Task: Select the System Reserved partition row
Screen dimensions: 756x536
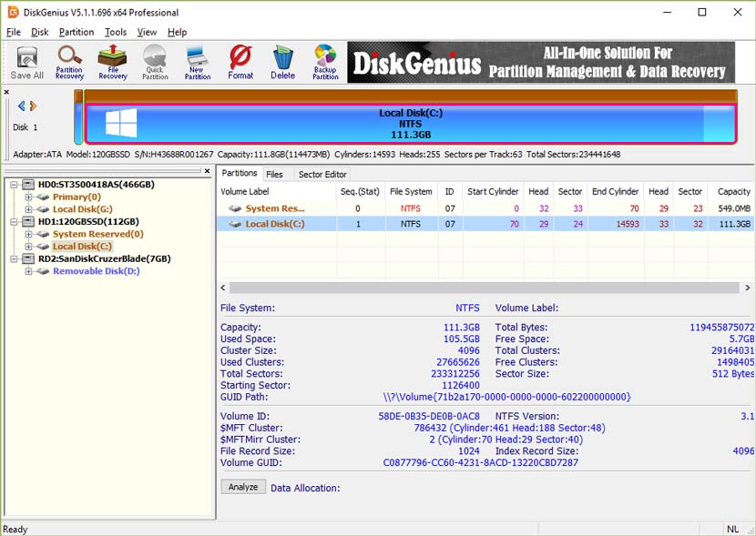Action: [x=273, y=207]
